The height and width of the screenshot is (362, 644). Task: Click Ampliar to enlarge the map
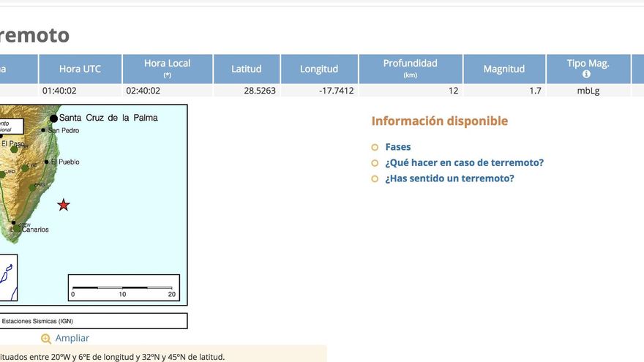click(72, 338)
